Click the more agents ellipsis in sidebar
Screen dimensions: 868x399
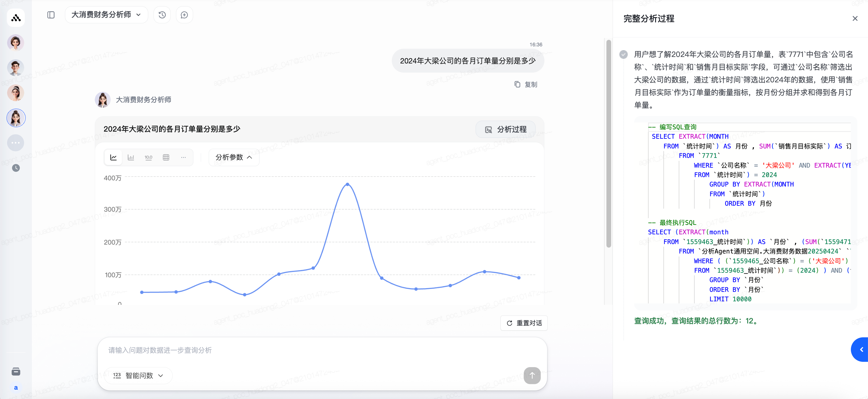[x=15, y=143]
